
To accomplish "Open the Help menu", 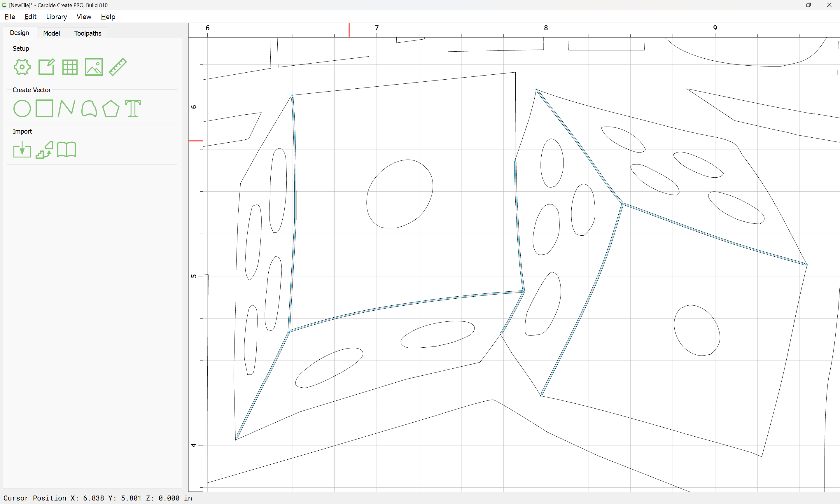I will click(x=108, y=17).
